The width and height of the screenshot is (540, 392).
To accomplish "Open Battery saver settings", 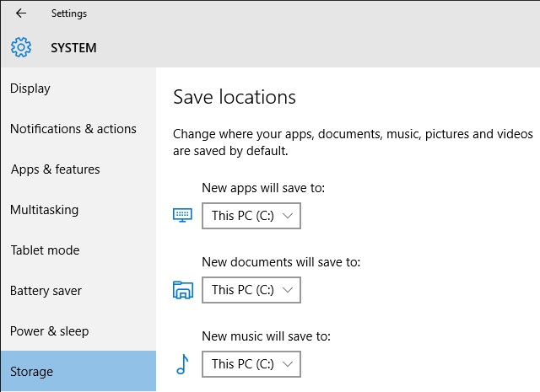I will 46,291.
